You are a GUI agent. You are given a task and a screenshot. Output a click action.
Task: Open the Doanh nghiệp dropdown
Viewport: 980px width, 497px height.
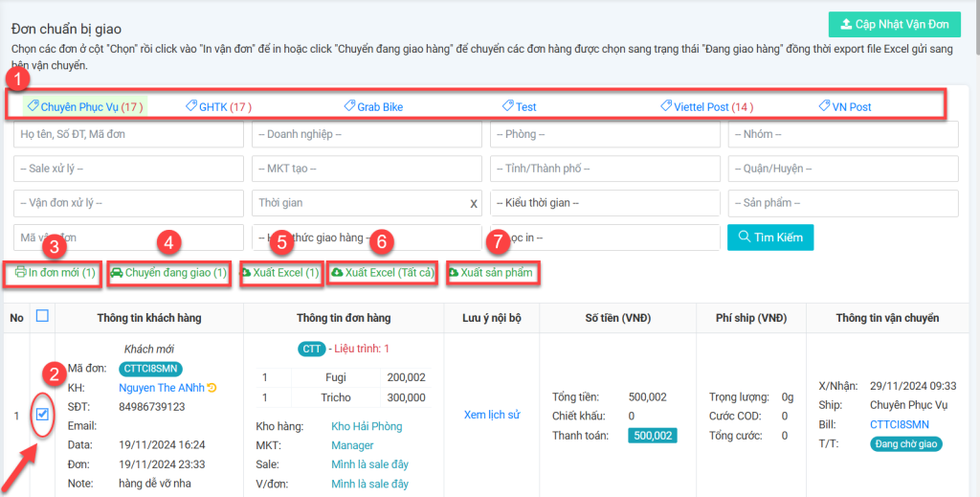pos(367,134)
